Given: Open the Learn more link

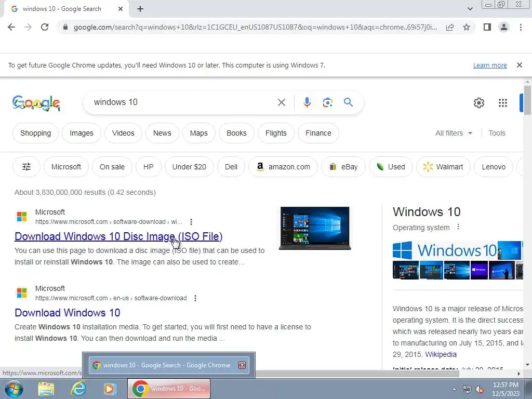Looking at the screenshot, I should (x=490, y=65).
